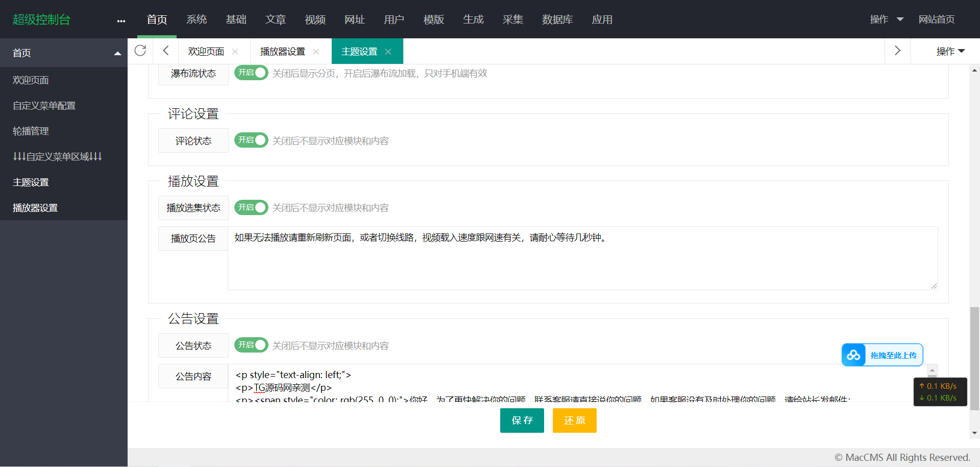Expand the tab bar 操作 dropdown
This screenshot has width=980, height=467.
950,51
